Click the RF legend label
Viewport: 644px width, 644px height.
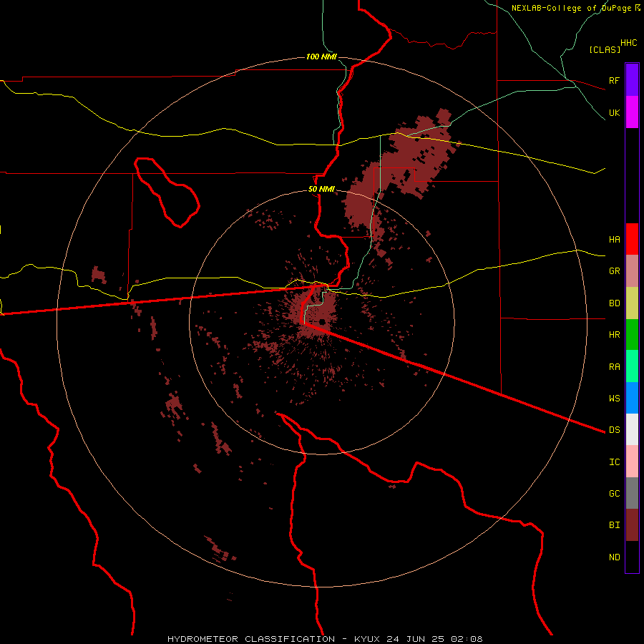point(614,80)
